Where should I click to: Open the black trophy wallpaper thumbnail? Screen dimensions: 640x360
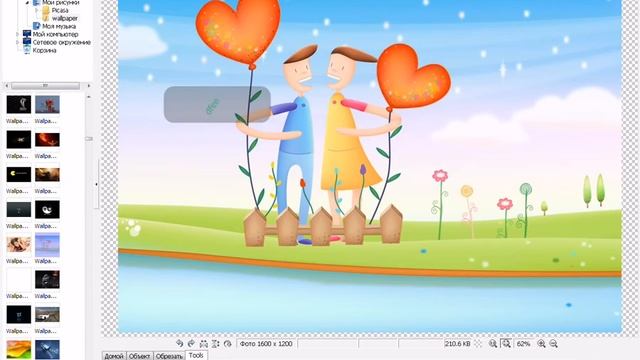pos(19,104)
